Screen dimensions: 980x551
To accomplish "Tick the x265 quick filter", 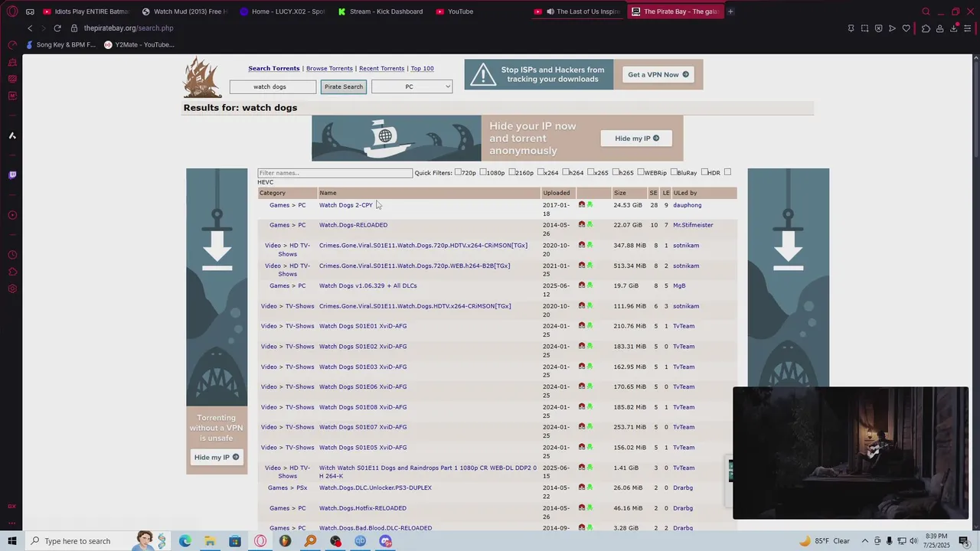I will coord(590,172).
